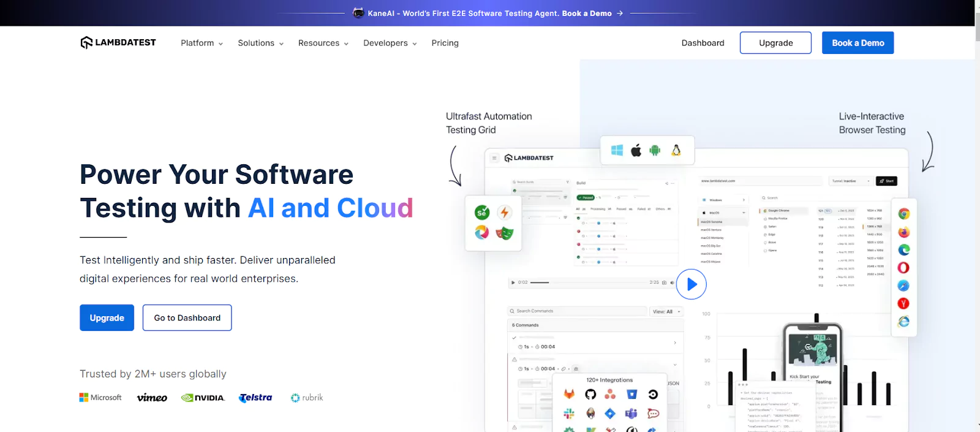Go to the Pricing page
Screen dimensions: 980x432
(445, 43)
